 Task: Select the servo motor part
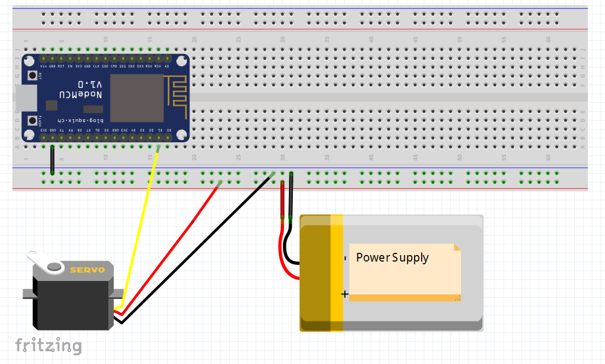[x=73, y=296]
